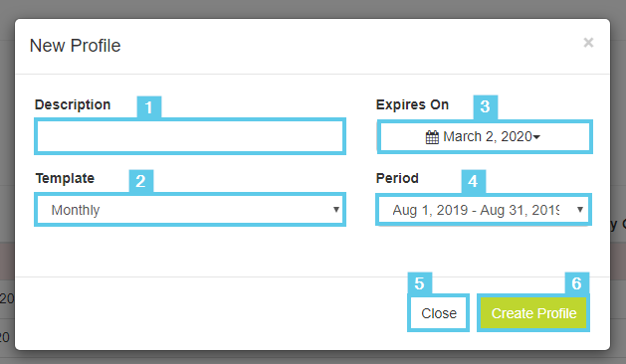Click the number 6 callout marker
The width and height of the screenshot is (626, 364).
pos(577,283)
